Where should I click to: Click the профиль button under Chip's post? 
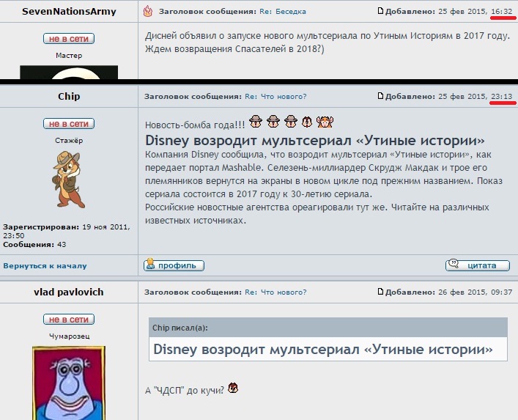(174, 265)
